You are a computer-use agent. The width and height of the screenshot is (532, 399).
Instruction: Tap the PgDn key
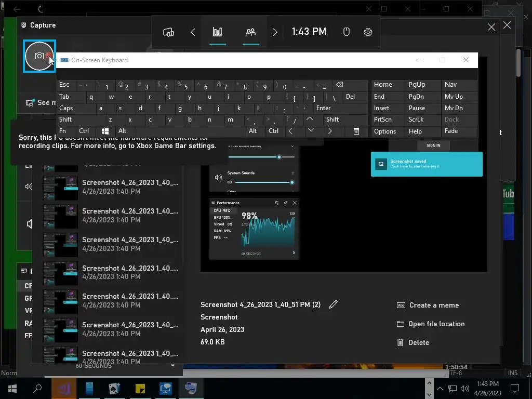[423, 97]
